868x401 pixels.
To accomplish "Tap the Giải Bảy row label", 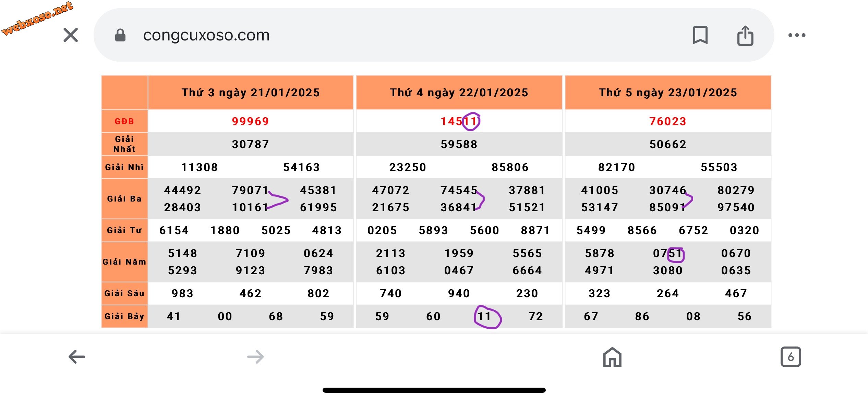I will (x=124, y=316).
